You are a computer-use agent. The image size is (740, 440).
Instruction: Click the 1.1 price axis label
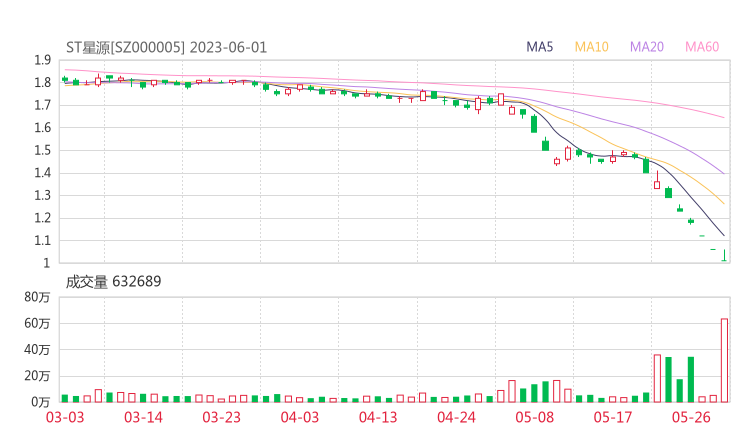pyautogui.click(x=42, y=241)
